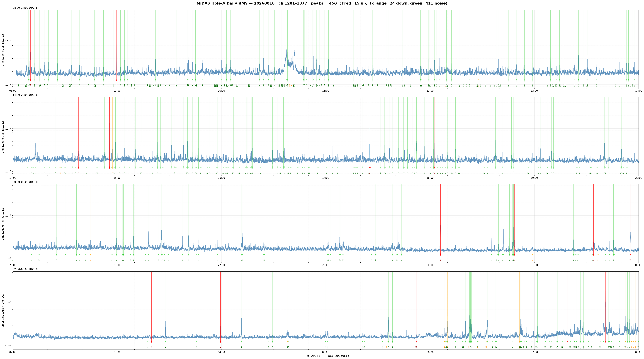This screenshot has height=359, width=644.
Task: Click the "12:00" time tick label
Action: coord(430,91)
